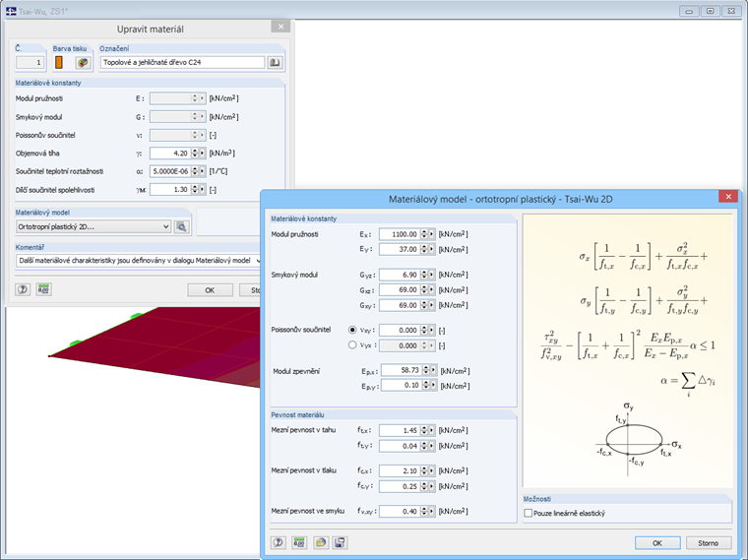Click units 0.00 icon in Tsai-Wu dialog

(299, 542)
